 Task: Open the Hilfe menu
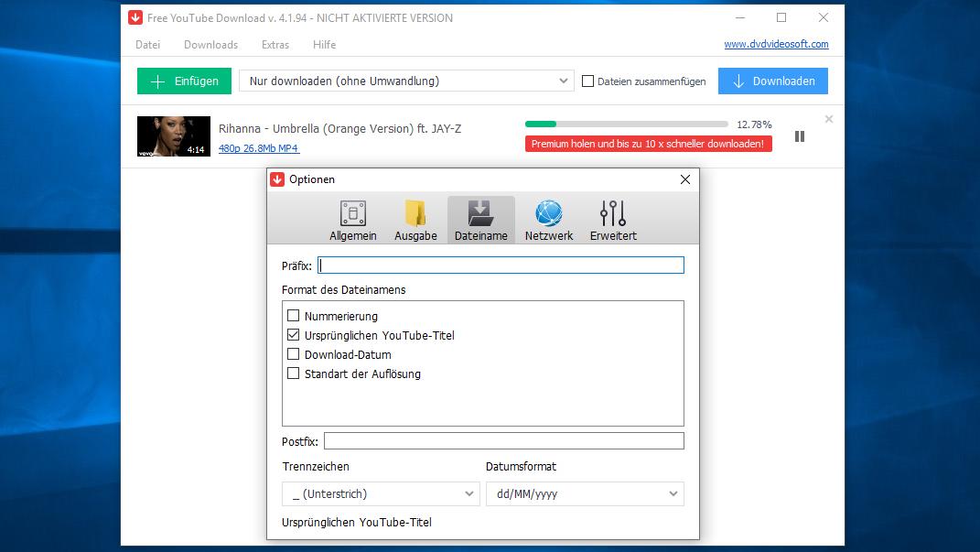pyautogui.click(x=324, y=44)
